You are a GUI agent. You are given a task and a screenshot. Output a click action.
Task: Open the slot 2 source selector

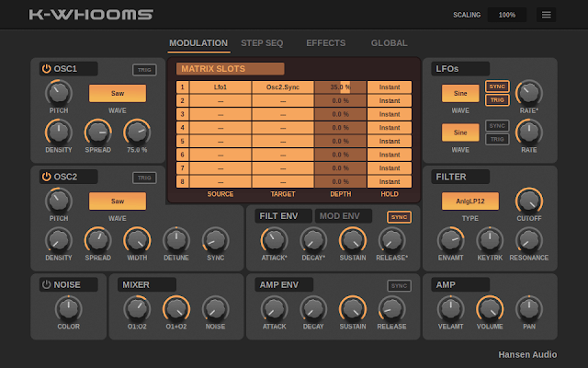coord(220,100)
